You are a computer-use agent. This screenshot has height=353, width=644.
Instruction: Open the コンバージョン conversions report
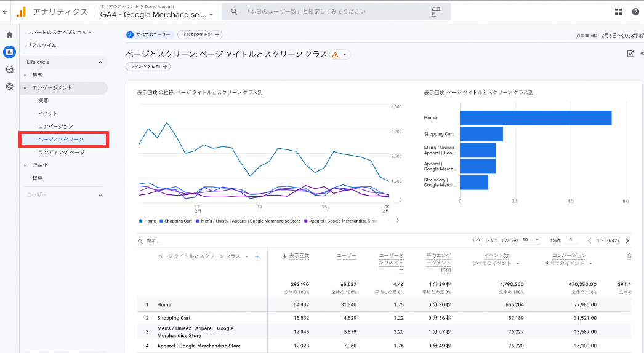55,127
